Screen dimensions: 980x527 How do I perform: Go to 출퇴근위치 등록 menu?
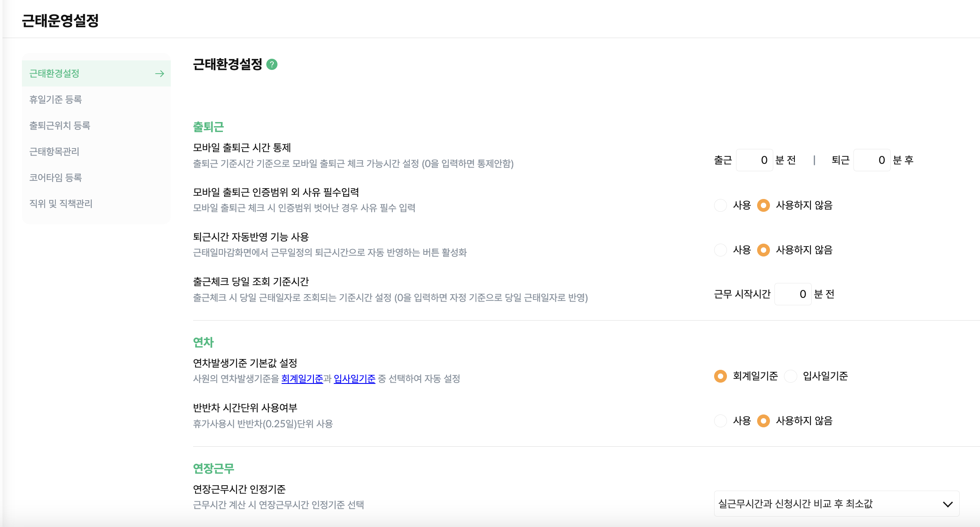(x=60, y=125)
